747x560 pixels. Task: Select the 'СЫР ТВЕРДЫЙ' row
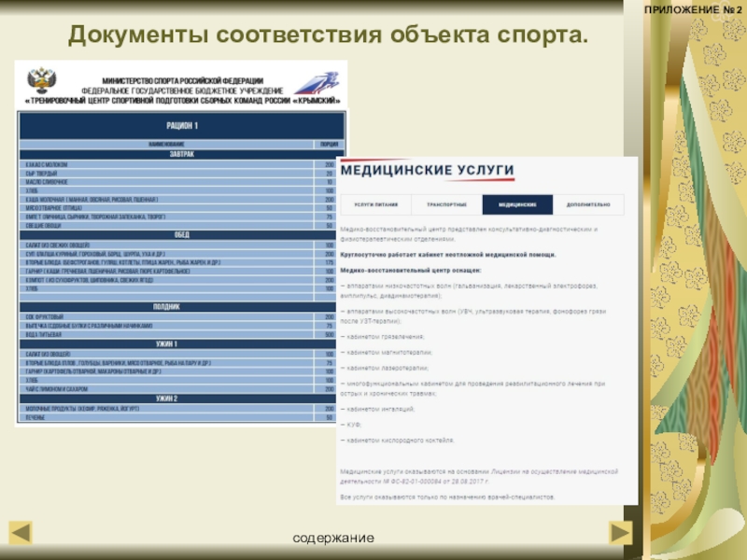pos(178,174)
